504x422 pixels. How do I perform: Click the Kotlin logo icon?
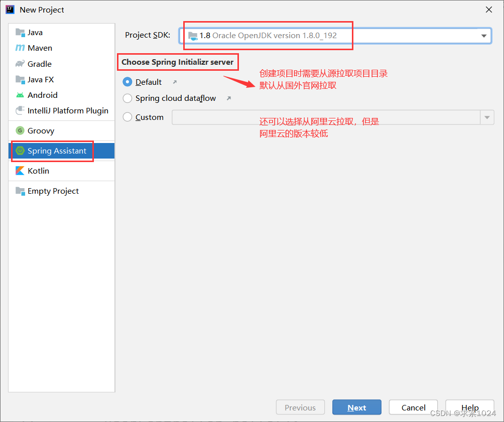(20, 171)
